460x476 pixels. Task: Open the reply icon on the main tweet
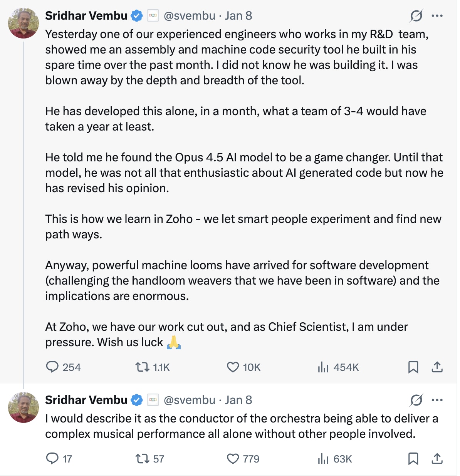pos(54,367)
